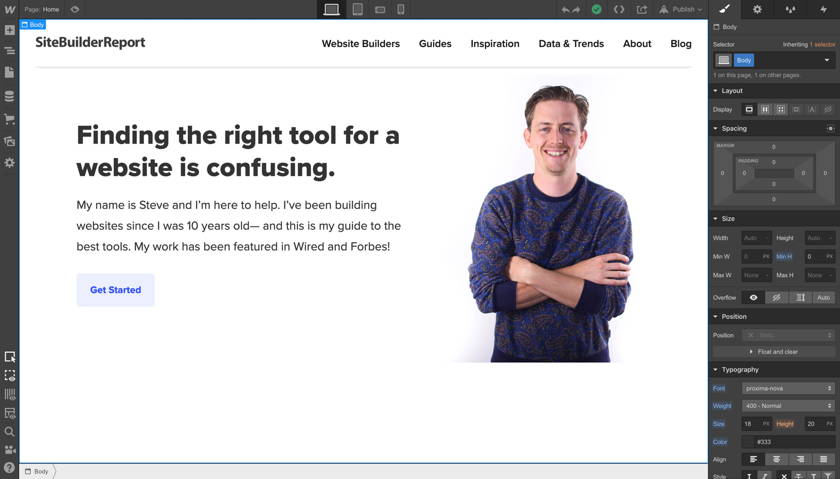Open the selector field dropdown arrow
840x479 pixels.
point(827,60)
